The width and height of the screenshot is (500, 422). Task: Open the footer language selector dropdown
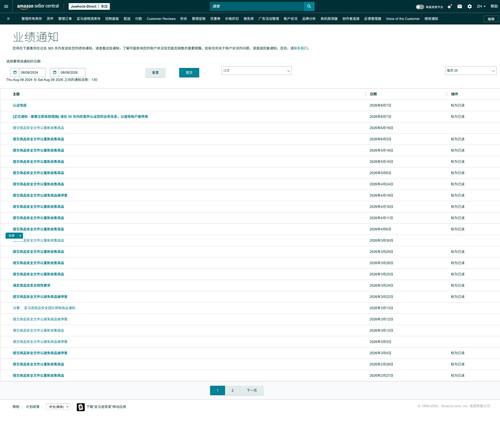[58, 407]
